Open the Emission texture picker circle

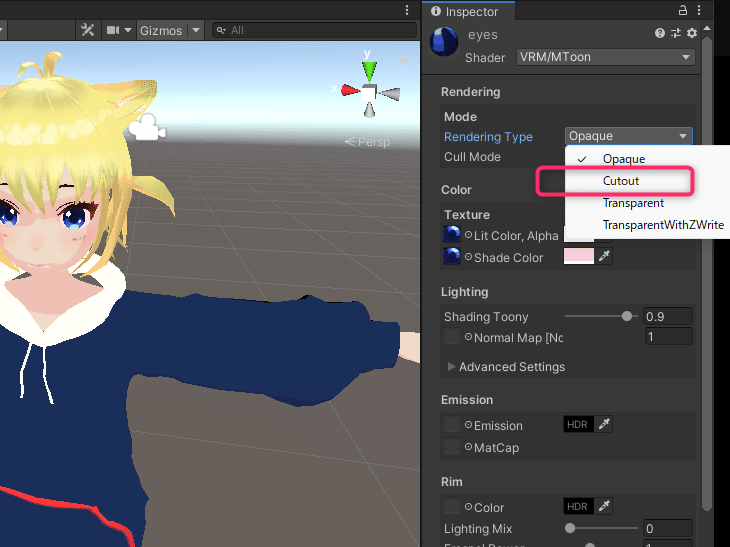click(x=468, y=425)
